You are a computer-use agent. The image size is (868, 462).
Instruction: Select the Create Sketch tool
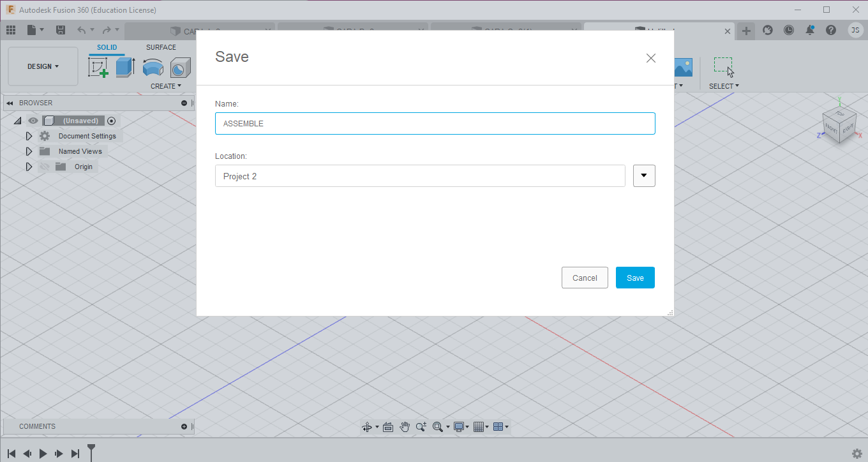(98, 67)
